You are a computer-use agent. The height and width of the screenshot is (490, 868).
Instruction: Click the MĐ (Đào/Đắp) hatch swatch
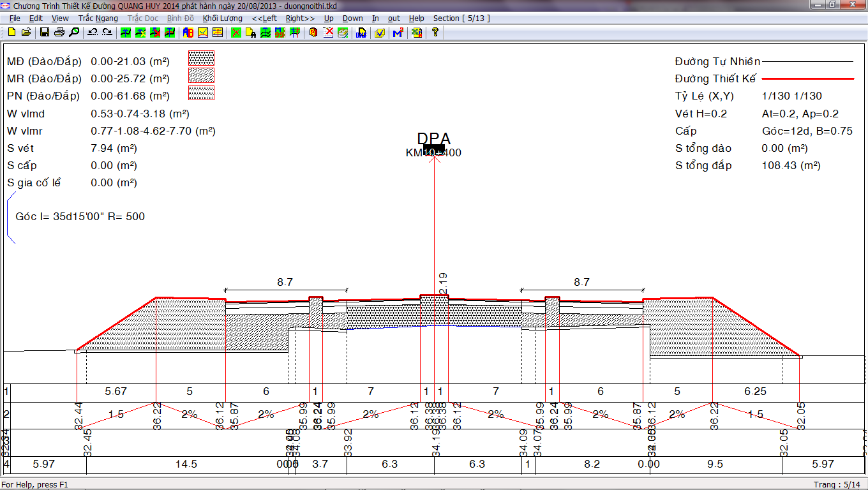pyautogui.click(x=201, y=59)
